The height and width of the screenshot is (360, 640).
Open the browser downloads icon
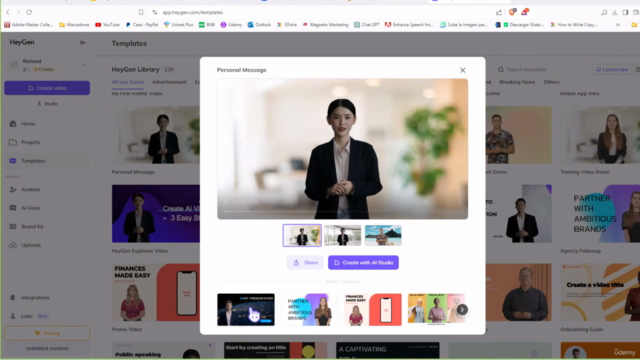tap(615, 12)
